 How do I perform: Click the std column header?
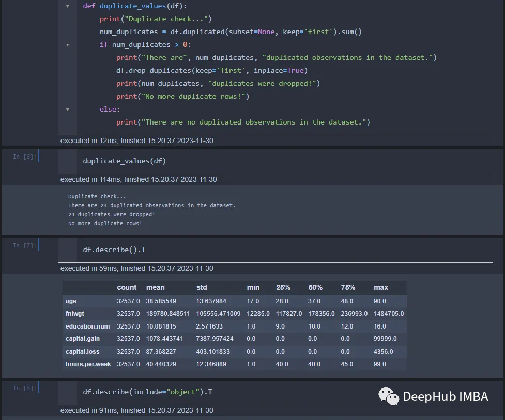click(202, 287)
